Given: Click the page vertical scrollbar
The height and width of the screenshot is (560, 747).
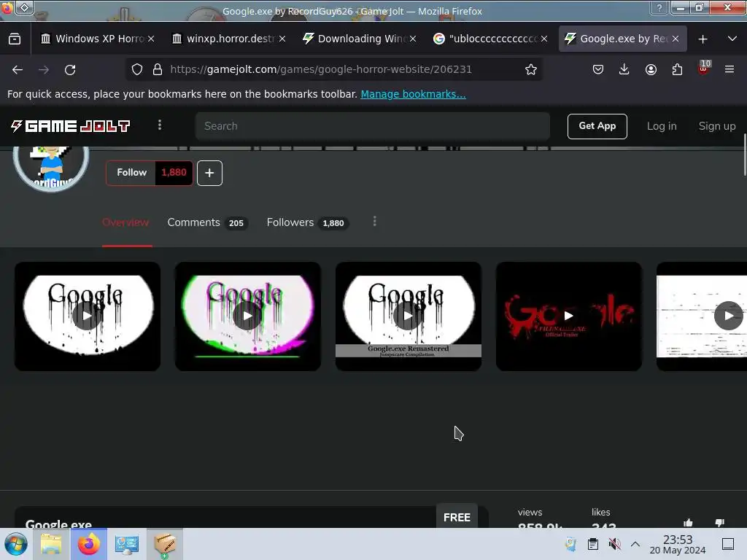Looking at the screenshot, I should 744,155.
